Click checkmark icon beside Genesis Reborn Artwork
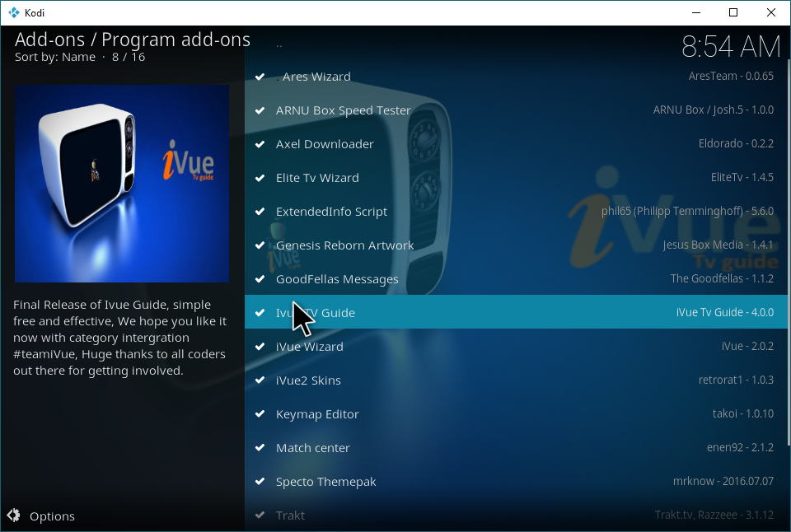Screen dimensions: 791x532 coord(260,245)
